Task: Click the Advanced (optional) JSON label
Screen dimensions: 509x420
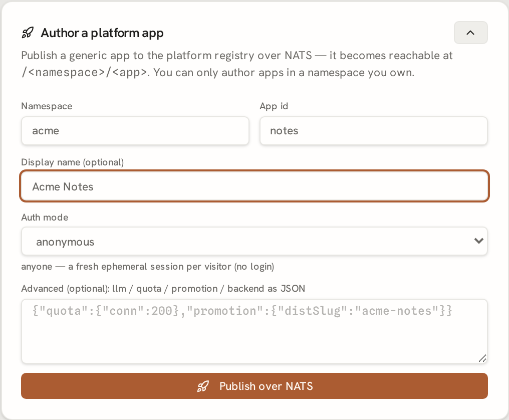Action: pyautogui.click(x=163, y=289)
